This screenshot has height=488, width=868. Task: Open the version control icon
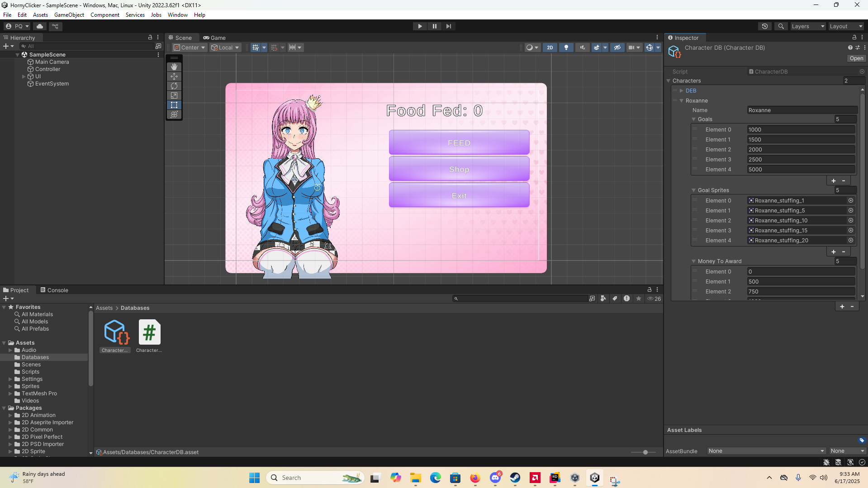coord(55,26)
